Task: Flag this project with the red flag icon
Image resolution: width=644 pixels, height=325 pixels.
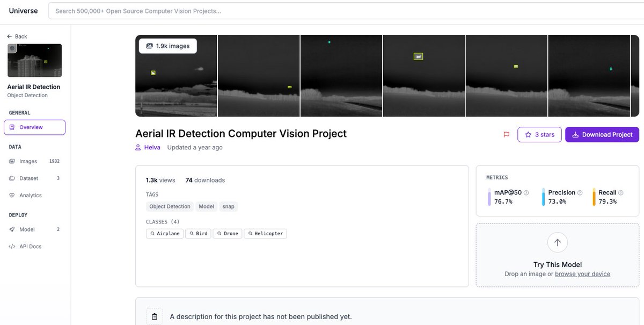Action: (x=506, y=135)
